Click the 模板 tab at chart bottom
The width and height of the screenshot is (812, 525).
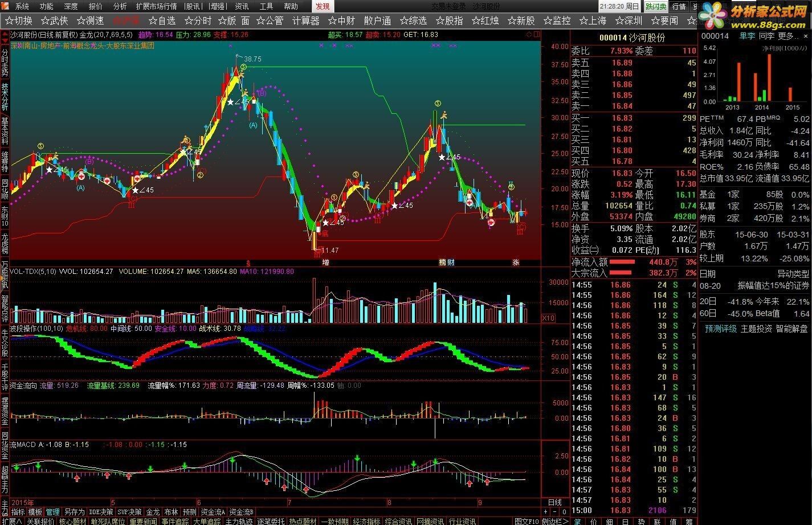(35, 512)
